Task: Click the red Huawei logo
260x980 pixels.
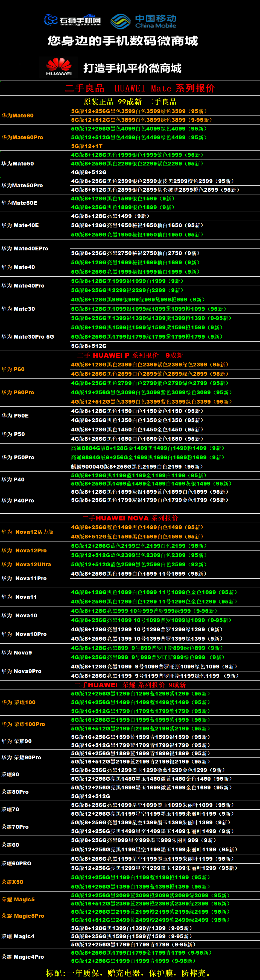Action: tap(59, 67)
